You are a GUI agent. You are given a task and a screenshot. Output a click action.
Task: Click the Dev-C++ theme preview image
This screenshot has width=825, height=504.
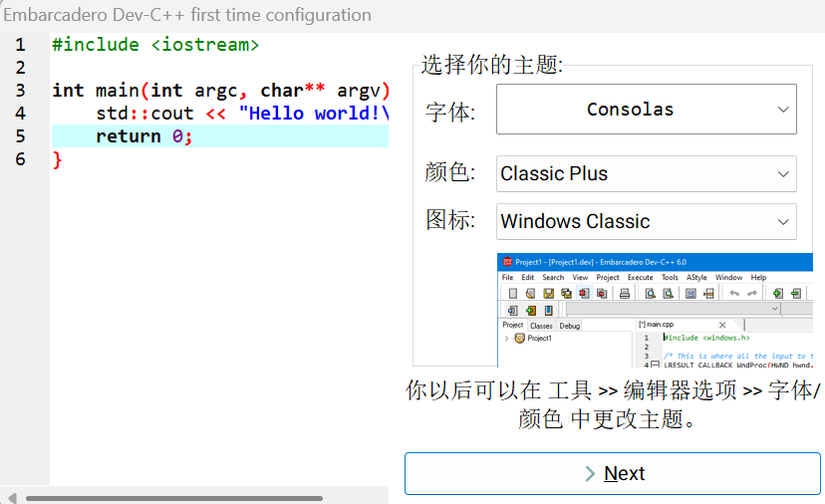655,310
